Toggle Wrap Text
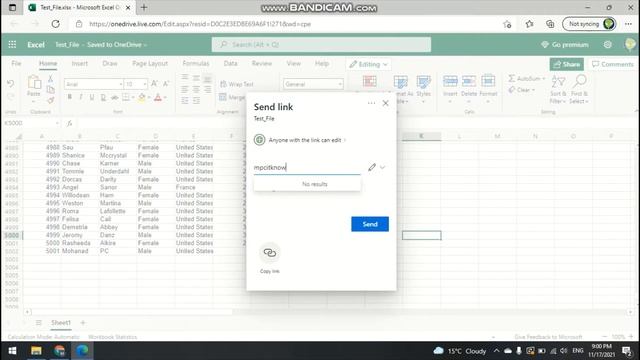The height and width of the screenshot is (360, 640). 237,84
